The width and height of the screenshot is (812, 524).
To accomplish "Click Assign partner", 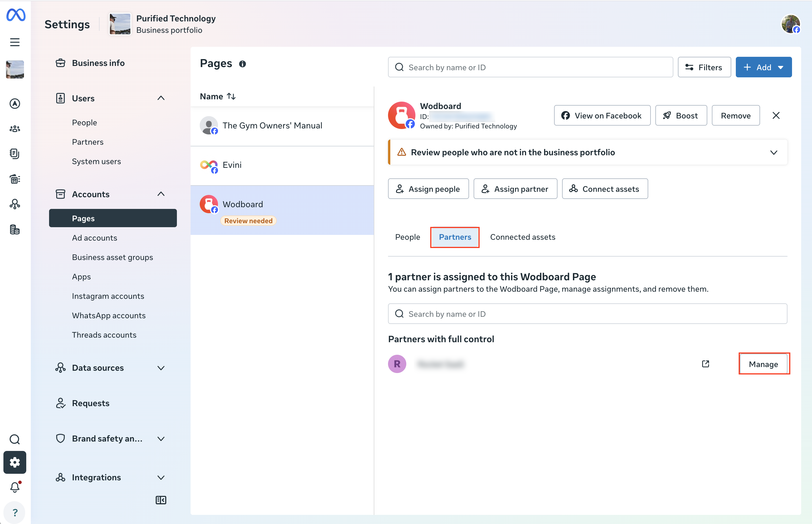I will click(x=515, y=189).
